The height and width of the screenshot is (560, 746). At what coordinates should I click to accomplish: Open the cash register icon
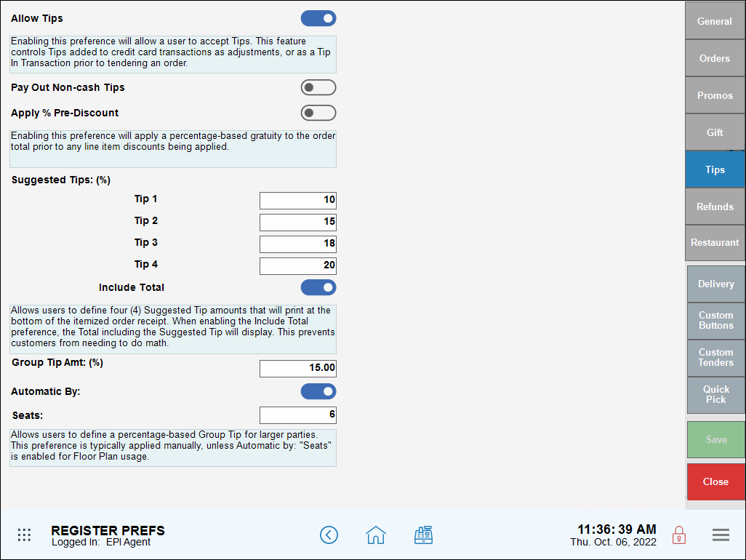click(423, 535)
